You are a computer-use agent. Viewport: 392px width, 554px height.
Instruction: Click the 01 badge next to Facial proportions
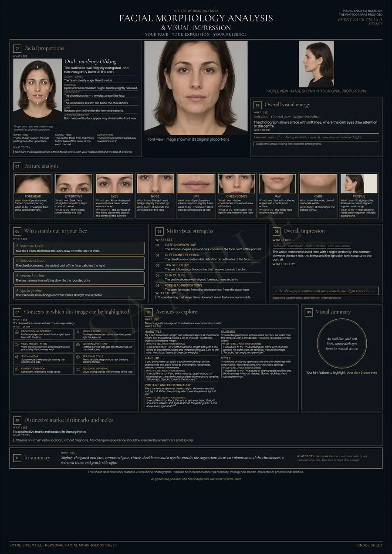[17, 48]
